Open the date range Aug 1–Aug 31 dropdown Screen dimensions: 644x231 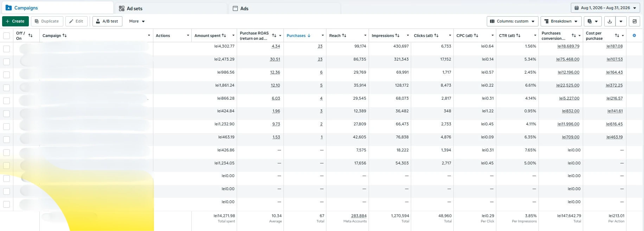[605, 8]
